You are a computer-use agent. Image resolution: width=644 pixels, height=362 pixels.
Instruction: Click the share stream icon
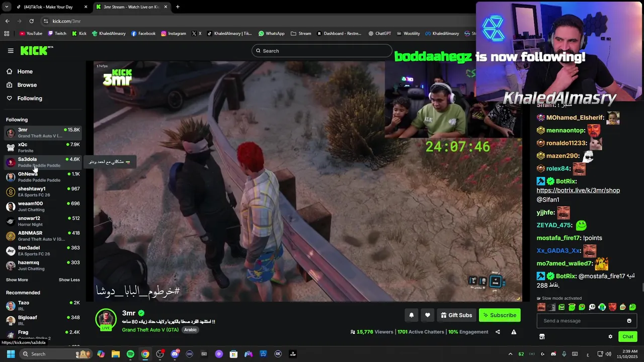point(498,332)
